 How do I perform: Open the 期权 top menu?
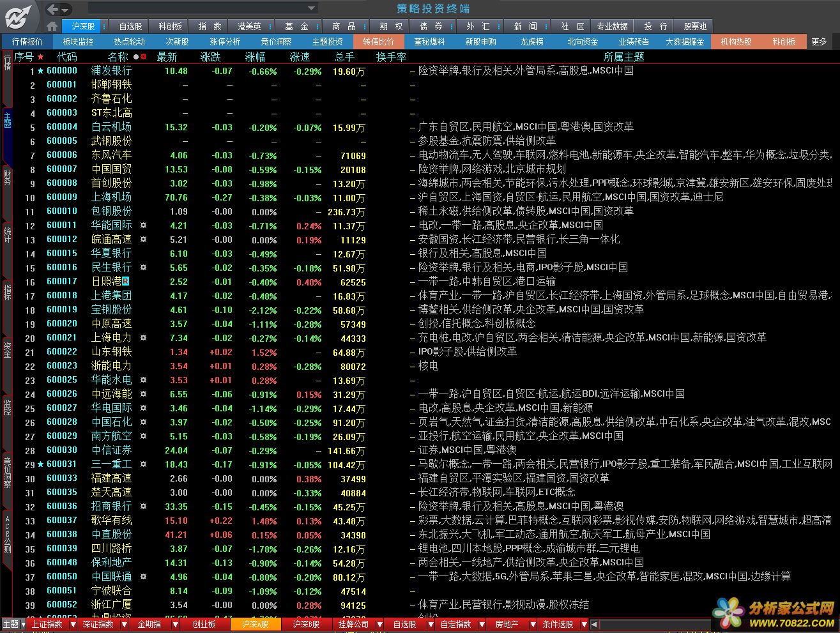(x=390, y=26)
